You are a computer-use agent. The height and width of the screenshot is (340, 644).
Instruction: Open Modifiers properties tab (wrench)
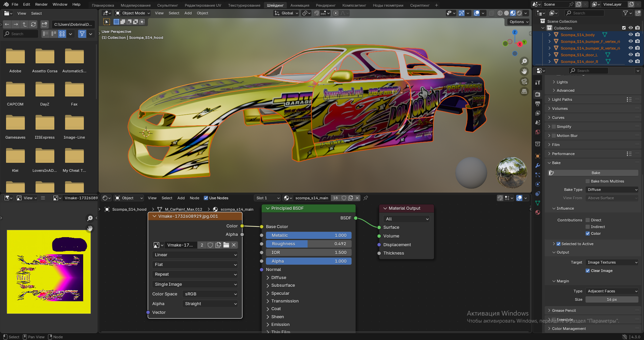tap(538, 165)
